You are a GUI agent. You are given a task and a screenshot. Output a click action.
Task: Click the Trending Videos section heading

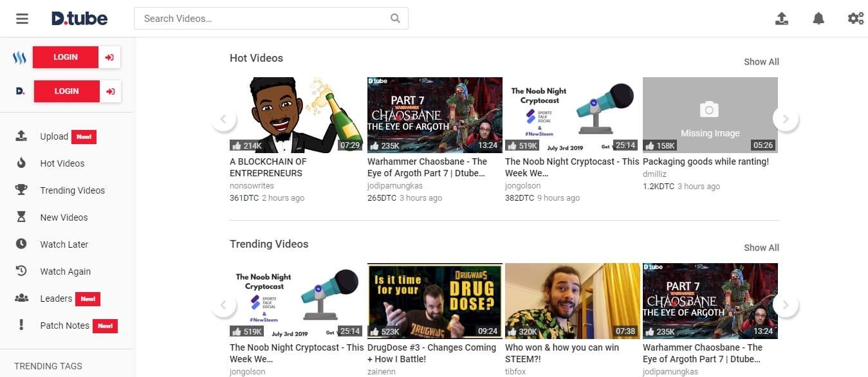click(x=269, y=244)
